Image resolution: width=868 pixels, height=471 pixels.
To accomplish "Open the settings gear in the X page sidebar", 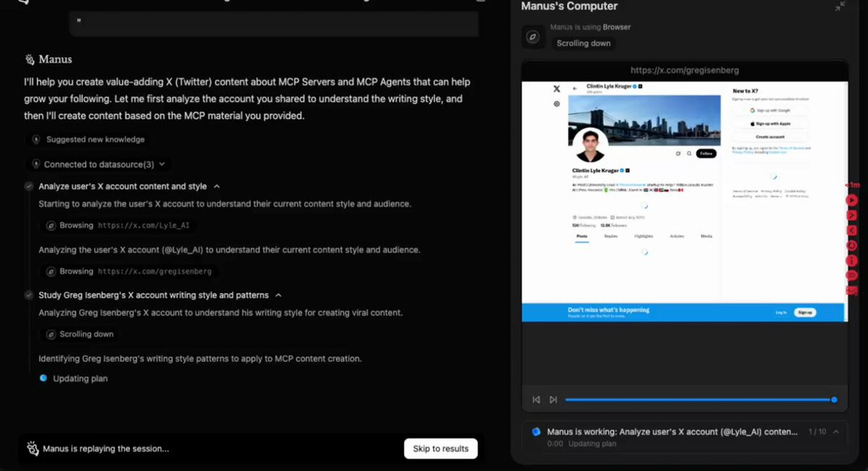I will (556, 103).
